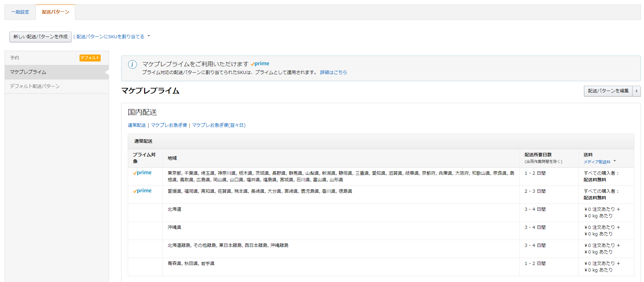The image size is (644, 282).
Task: Click the マケプレお急ぎ便 link
Action: pos(169,125)
